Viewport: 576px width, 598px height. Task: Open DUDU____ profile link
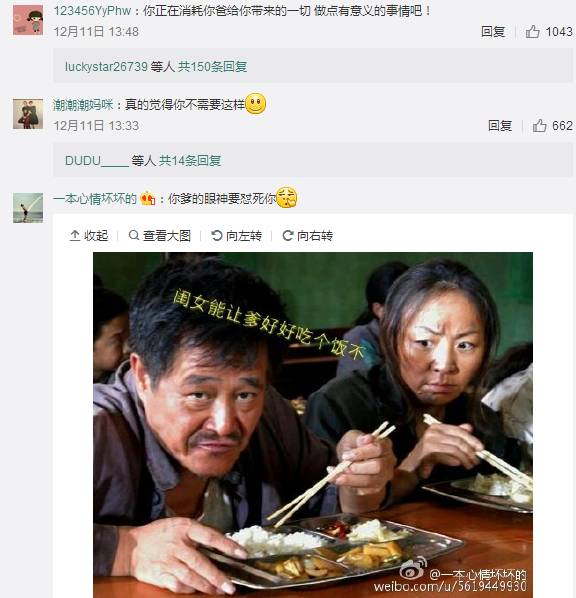click(x=97, y=161)
